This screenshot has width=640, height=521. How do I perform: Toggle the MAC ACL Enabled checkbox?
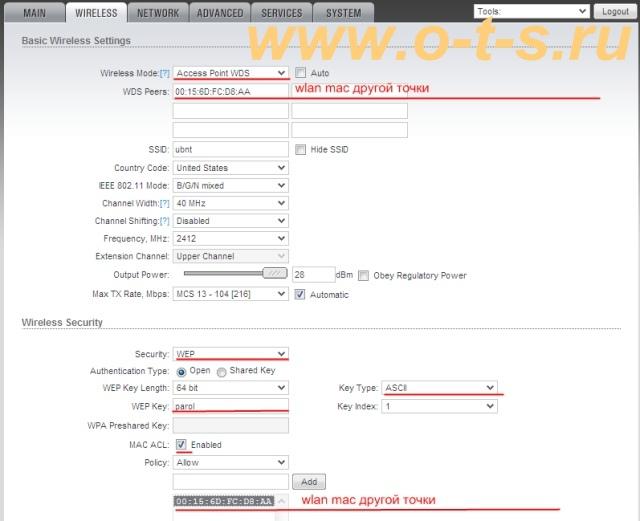[x=181, y=444]
